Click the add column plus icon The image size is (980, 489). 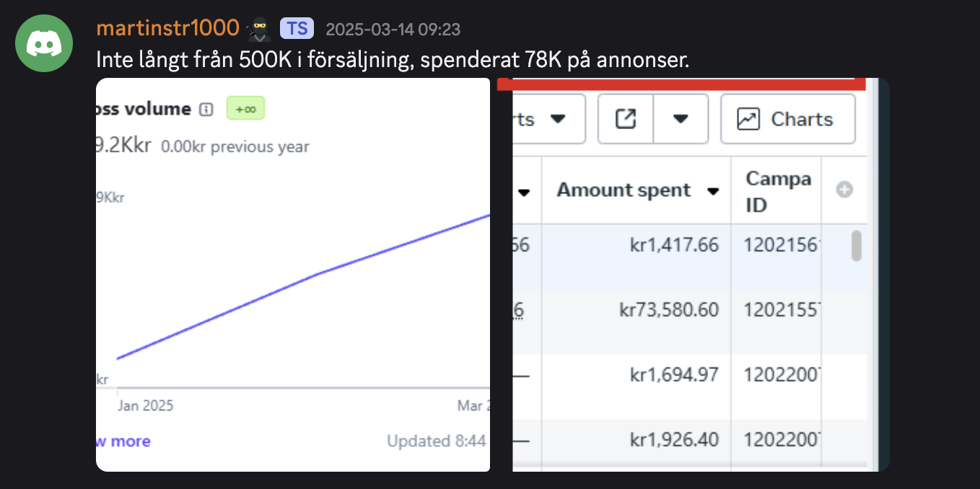844,190
